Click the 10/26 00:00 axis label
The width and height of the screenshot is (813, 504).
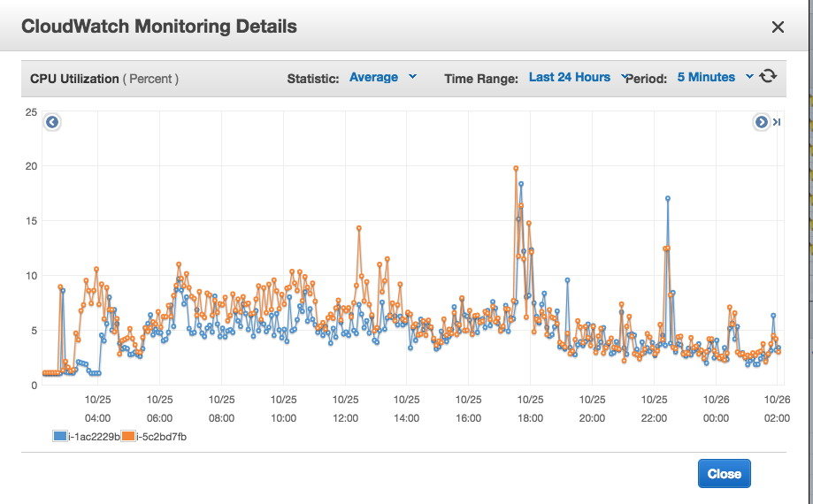tap(716, 409)
